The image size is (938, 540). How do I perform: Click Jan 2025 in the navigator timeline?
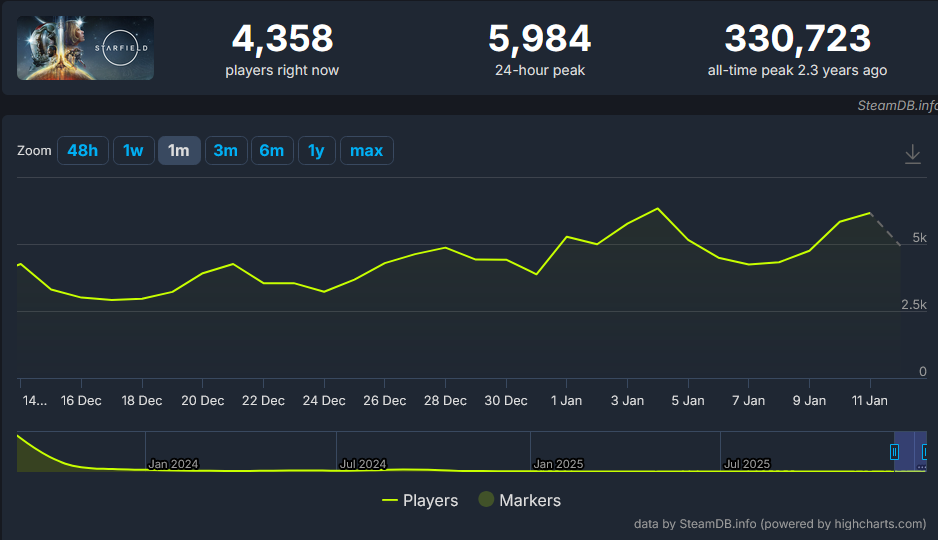558,463
